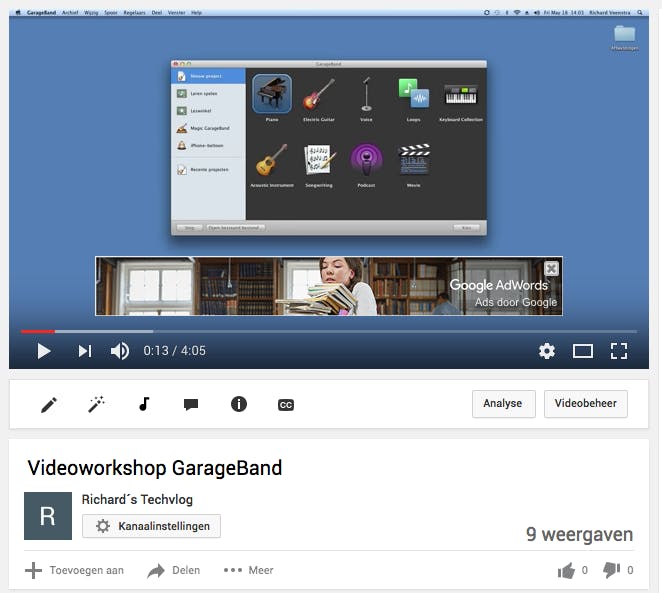Click the Delen share button
The width and height of the screenshot is (662, 593).
click(174, 570)
